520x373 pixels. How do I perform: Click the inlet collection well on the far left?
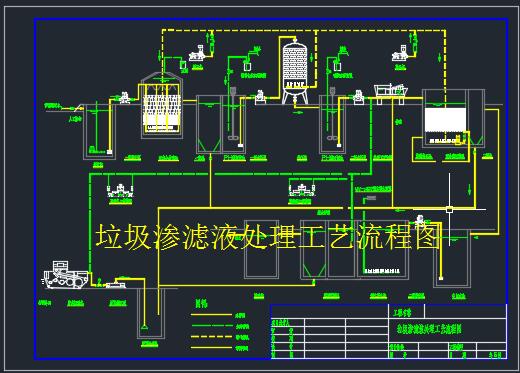point(99,132)
